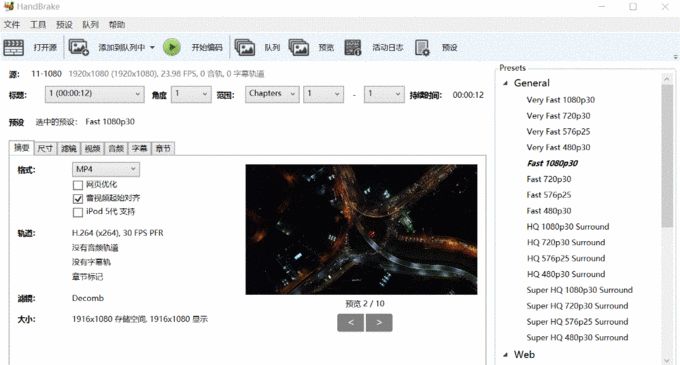
Task: Open the end chapter dropdown
Action: pos(384,94)
